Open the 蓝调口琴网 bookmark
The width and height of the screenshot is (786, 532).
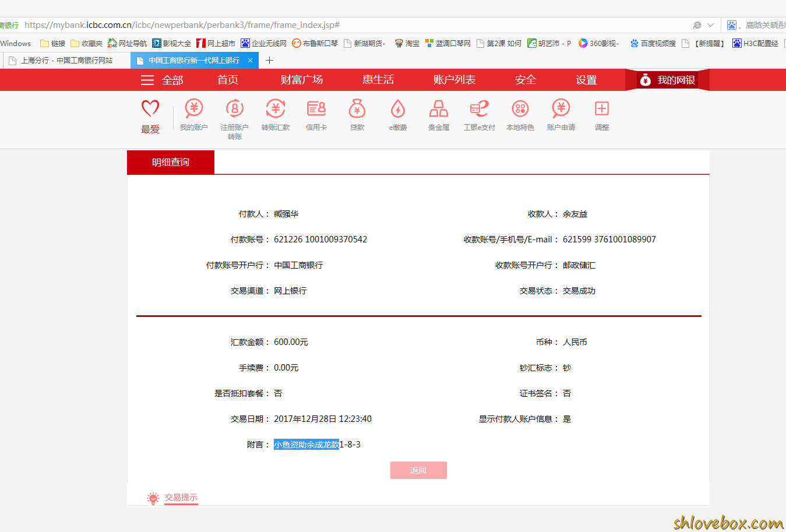pos(447,43)
